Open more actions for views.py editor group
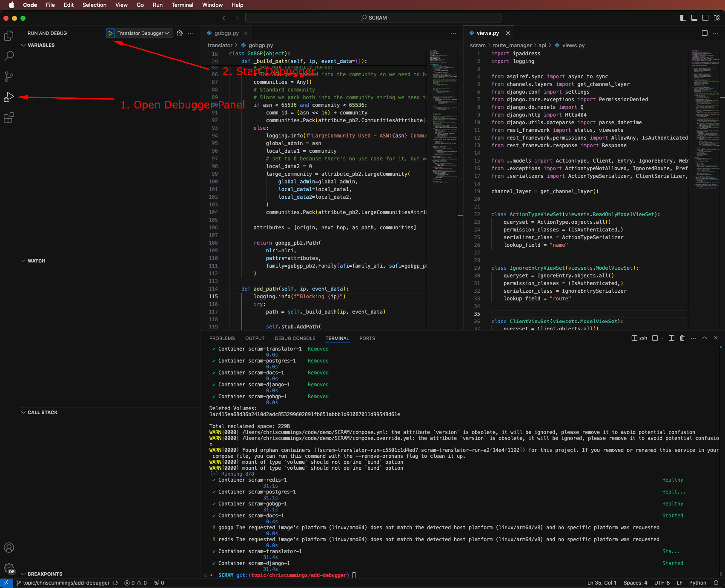Screen dimensions: 725x588 coord(716,33)
